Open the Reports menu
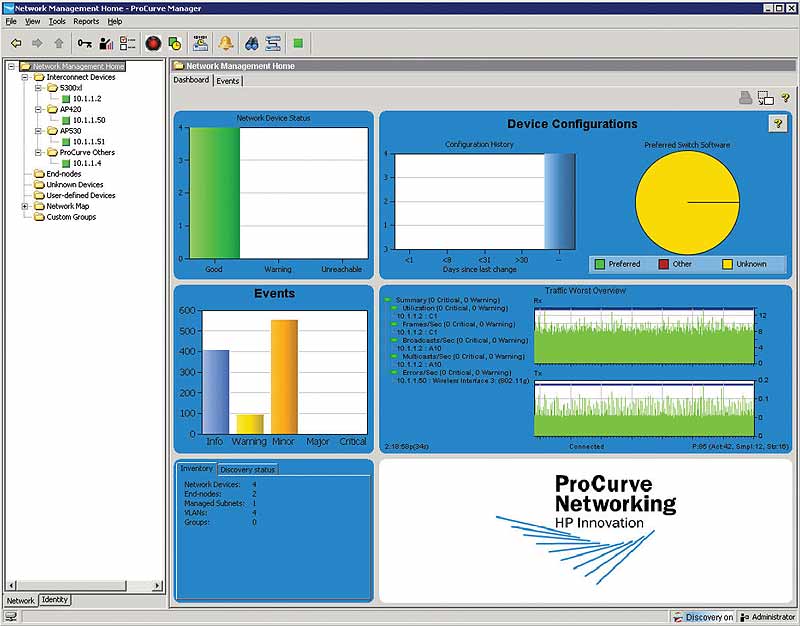Image resolution: width=800 pixels, height=626 pixels. click(x=86, y=21)
